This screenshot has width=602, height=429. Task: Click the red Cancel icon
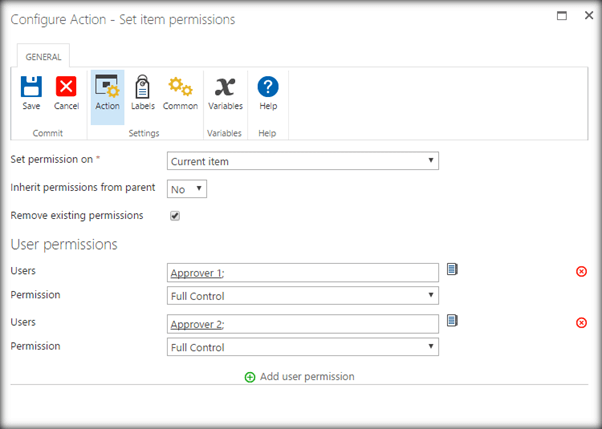point(66,88)
